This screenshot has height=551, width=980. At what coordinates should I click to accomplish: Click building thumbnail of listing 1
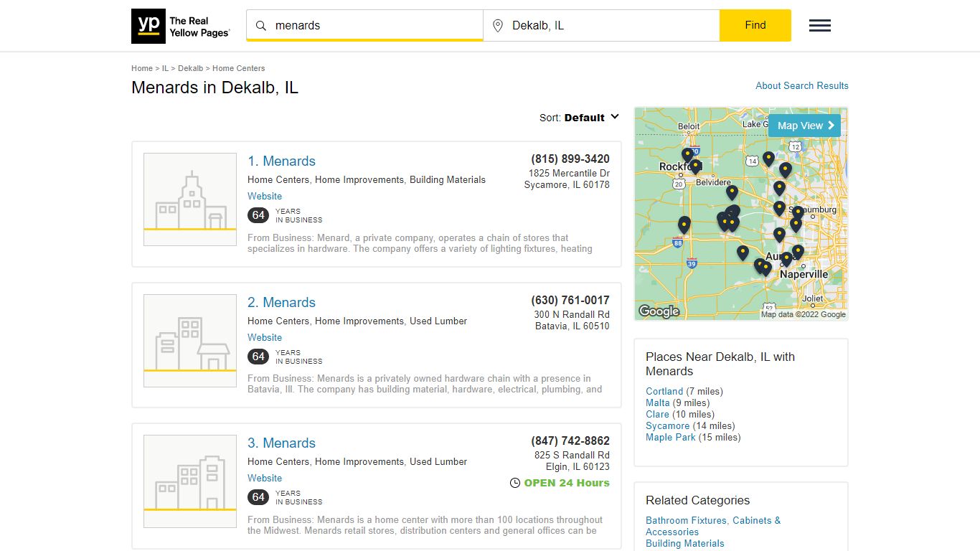point(190,199)
